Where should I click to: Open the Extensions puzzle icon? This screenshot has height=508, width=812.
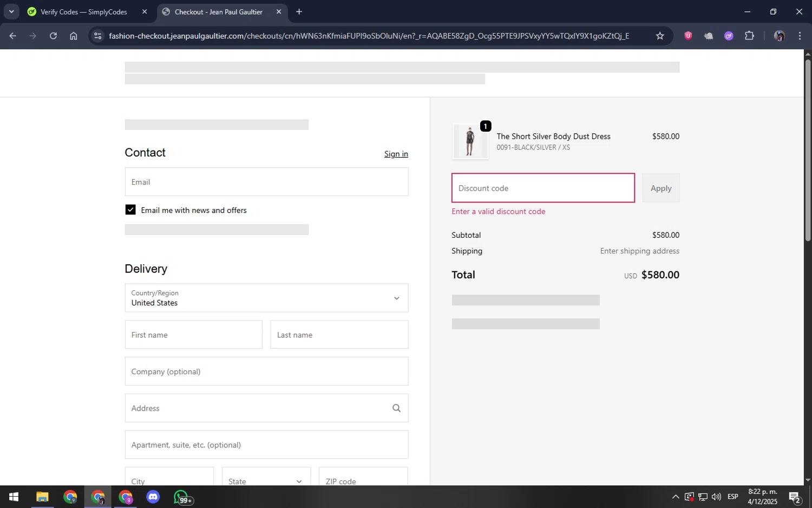point(749,36)
